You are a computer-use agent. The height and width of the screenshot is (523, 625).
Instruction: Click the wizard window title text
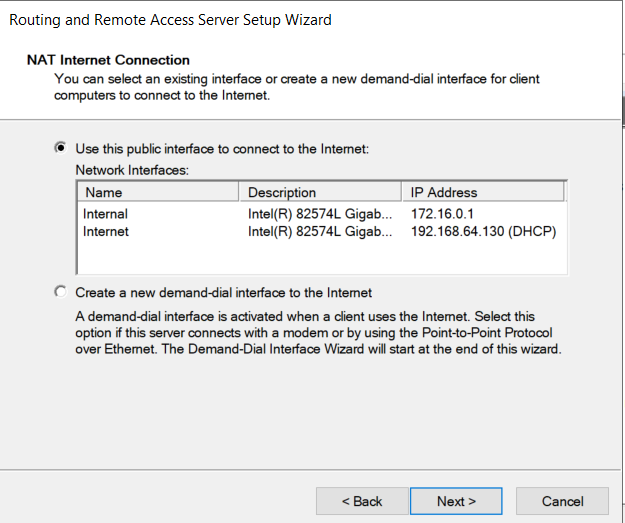point(170,19)
